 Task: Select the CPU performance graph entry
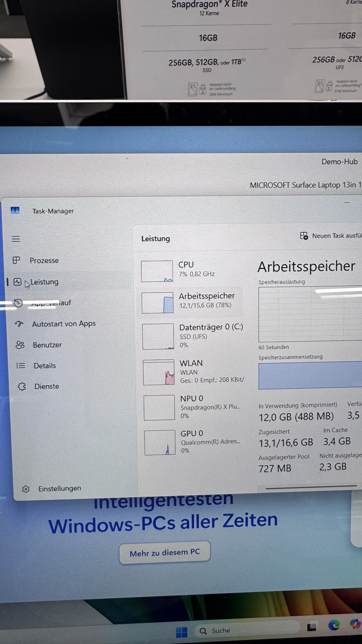click(x=192, y=271)
